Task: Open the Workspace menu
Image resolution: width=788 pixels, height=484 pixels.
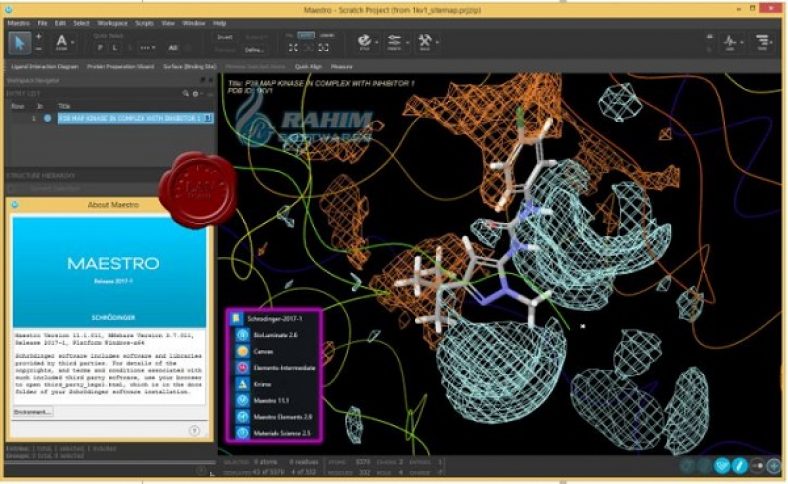Action: tap(112, 23)
